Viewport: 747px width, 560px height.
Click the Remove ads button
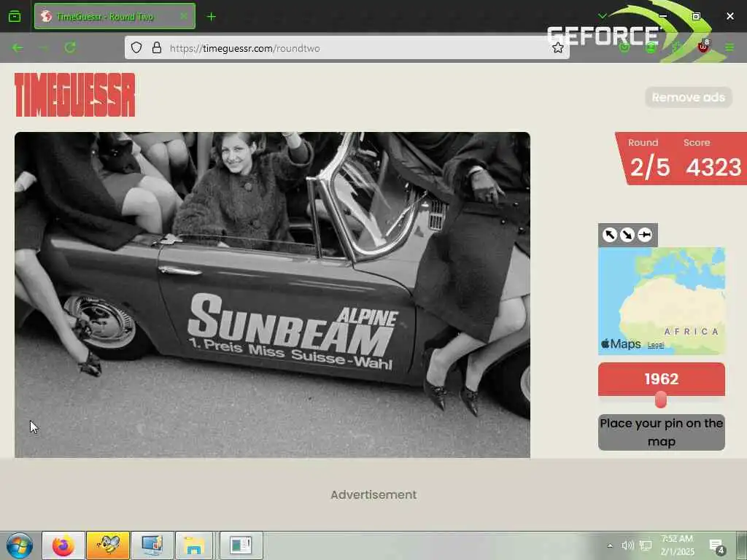(x=689, y=97)
